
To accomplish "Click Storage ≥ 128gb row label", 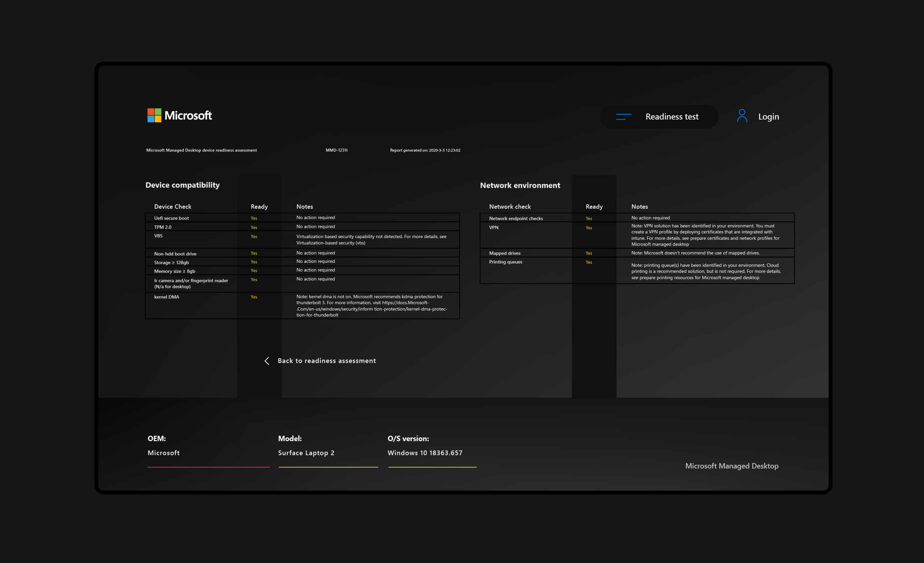I will tap(171, 262).
